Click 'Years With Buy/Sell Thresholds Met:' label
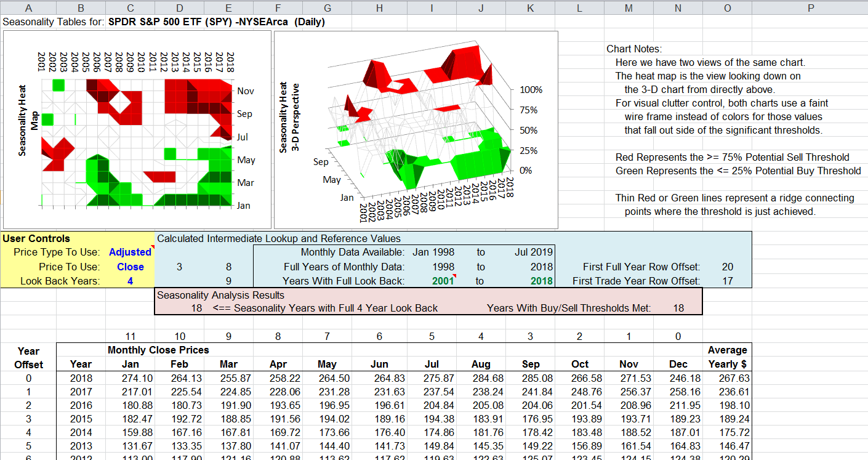Image resolution: width=868 pixels, height=460 pixels. [x=569, y=308]
